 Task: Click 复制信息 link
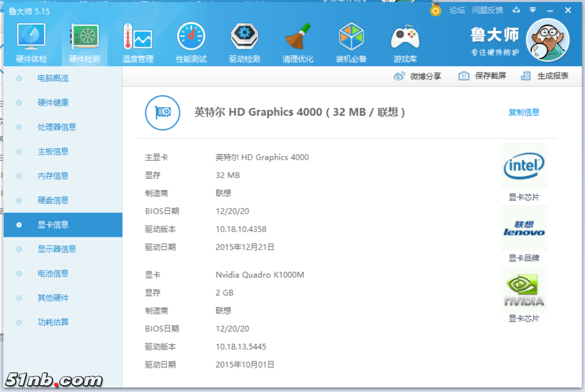tap(524, 113)
